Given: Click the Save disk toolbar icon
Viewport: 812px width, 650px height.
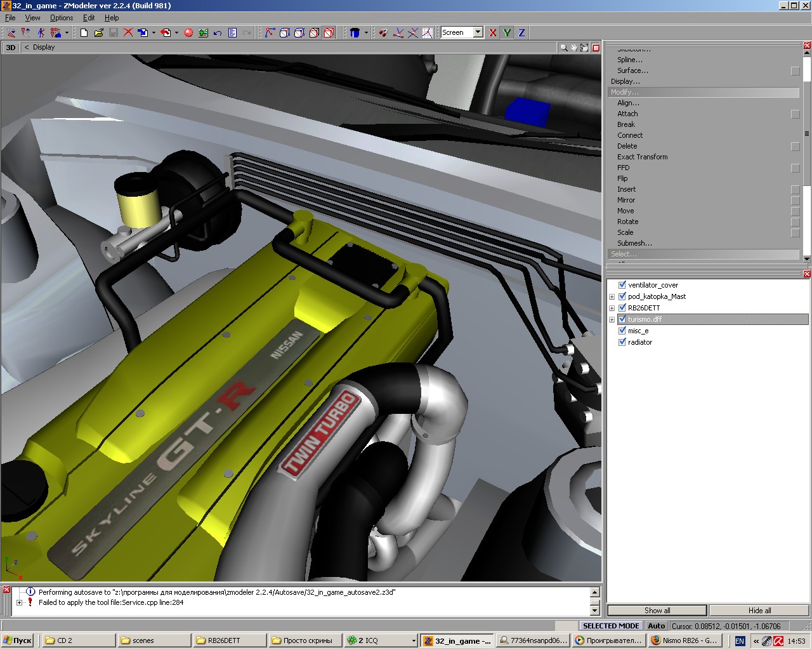Looking at the screenshot, I should click(x=114, y=32).
